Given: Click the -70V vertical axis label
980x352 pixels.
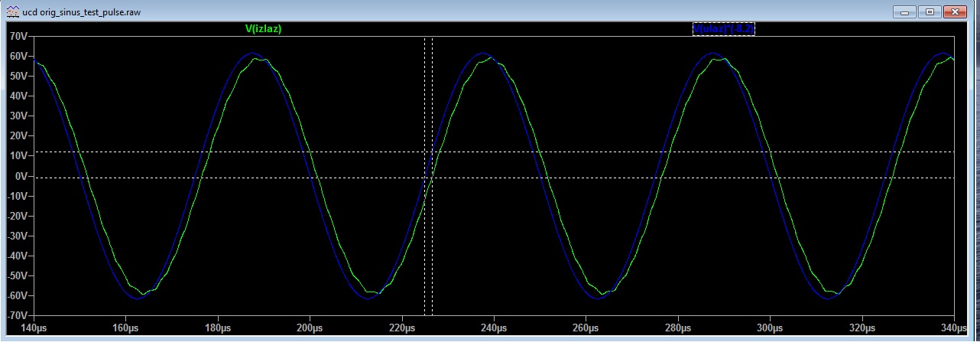Looking at the screenshot, I should point(17,315).
